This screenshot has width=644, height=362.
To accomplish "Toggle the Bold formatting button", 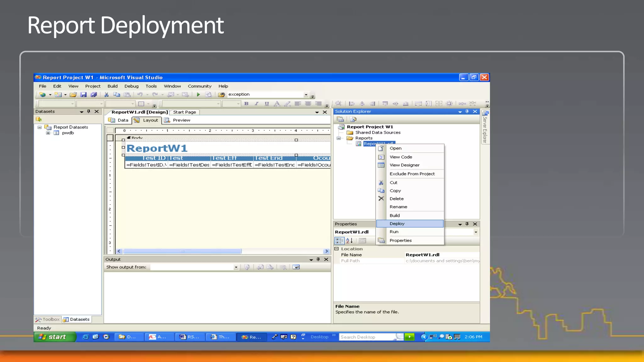I will point(247,104).
